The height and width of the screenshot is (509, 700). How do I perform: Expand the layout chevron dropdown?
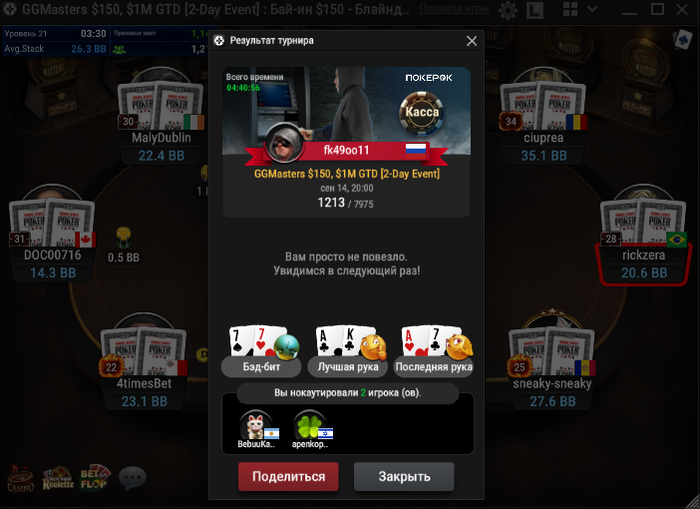pos(592,9)
